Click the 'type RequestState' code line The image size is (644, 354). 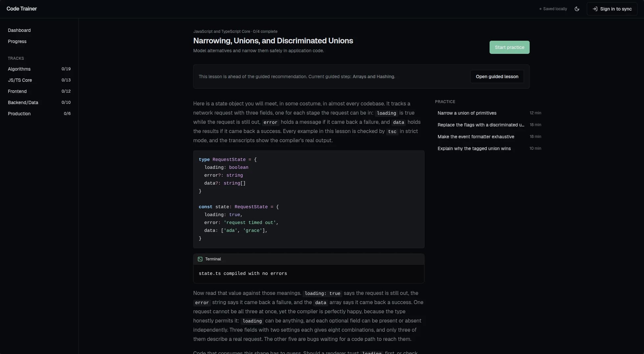[228, 160]
